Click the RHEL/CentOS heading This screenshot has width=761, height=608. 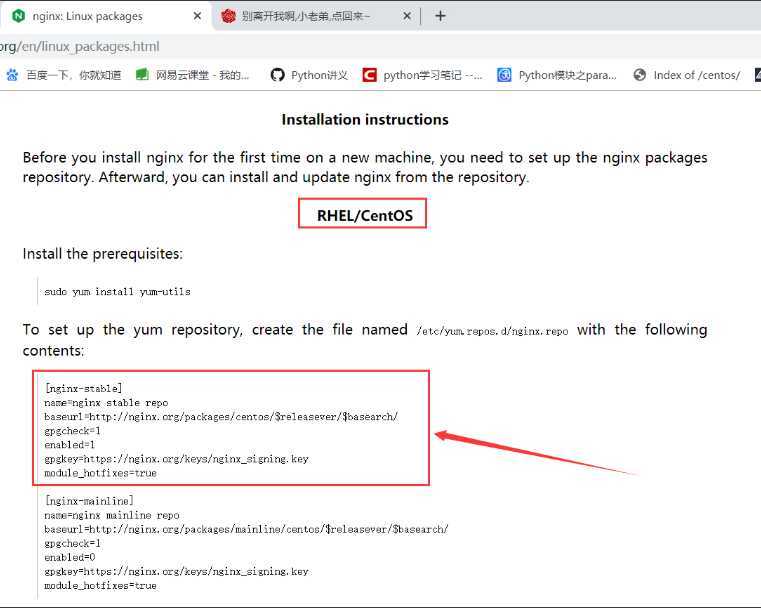[x=364, y=215]
